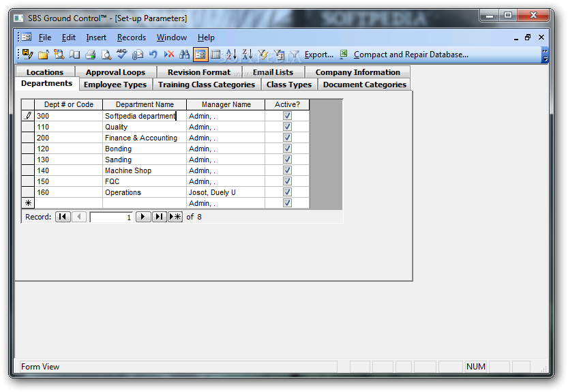The width and height of the screenshot is (568, 392).
Task: Switch to the Locations tab
Action: (45, 72)
